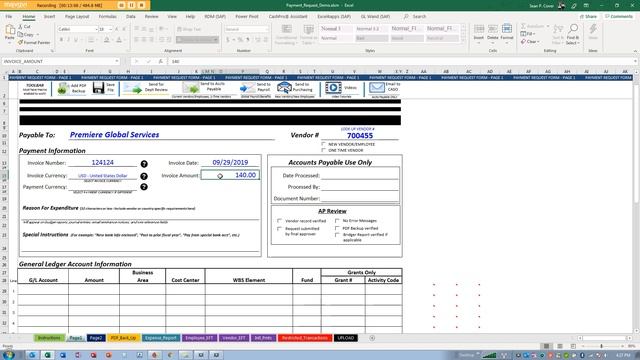This screenshot has width=640, height=360.
Task: Click Send to Purchasing envelope icon
Action: (284, 87)
